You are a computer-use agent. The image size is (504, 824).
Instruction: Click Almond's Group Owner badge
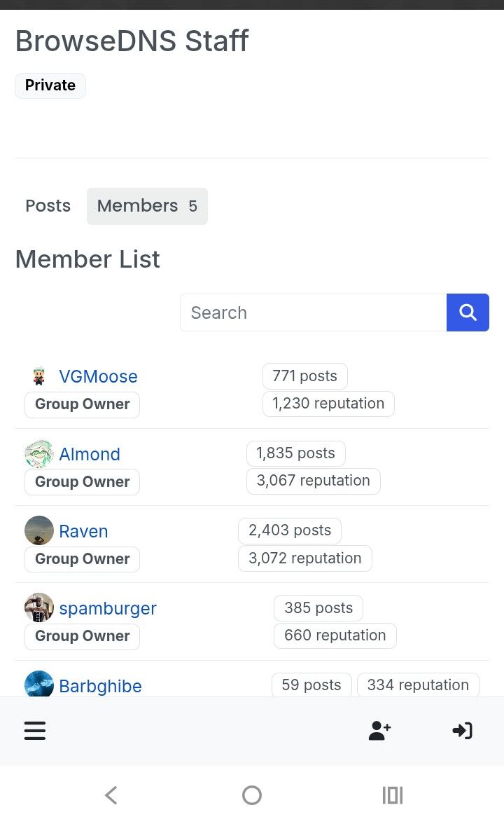[x=83, y=482]
